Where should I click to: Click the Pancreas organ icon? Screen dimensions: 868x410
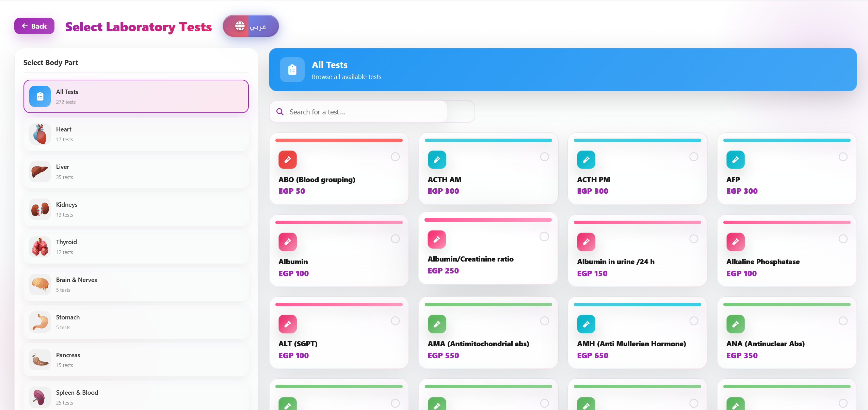click(40, 360)
